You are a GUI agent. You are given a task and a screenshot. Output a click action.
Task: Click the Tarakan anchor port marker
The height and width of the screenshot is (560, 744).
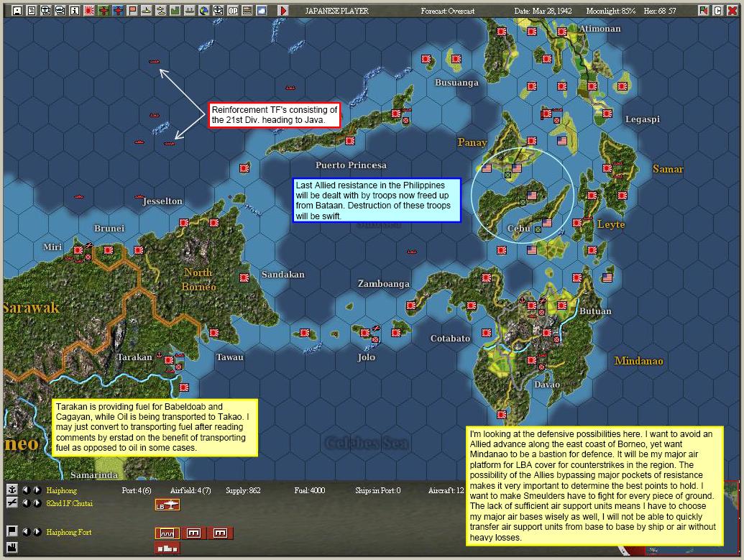point(160,354)
